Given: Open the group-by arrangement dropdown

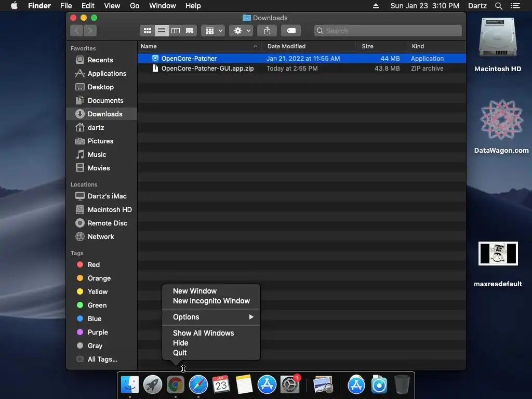Looking at the screenshot, I should click(x=213, y=31).
